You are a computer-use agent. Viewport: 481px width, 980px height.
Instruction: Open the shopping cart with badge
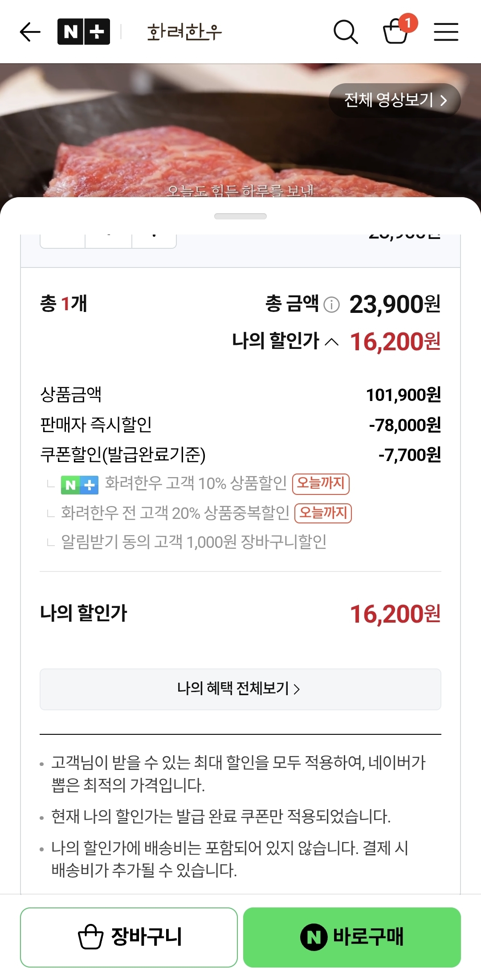coord(396,31)
